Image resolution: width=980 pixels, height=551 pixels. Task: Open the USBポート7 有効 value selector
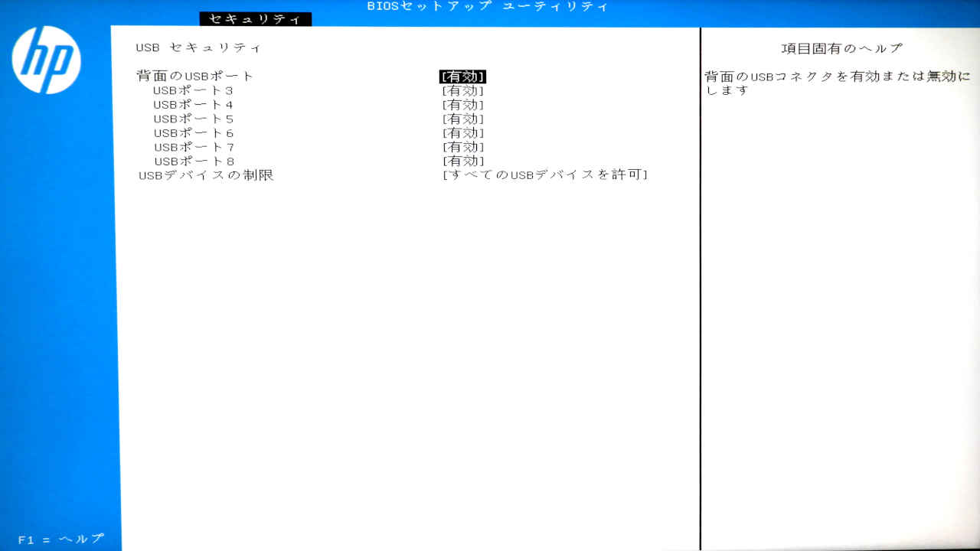coord(464,146)
